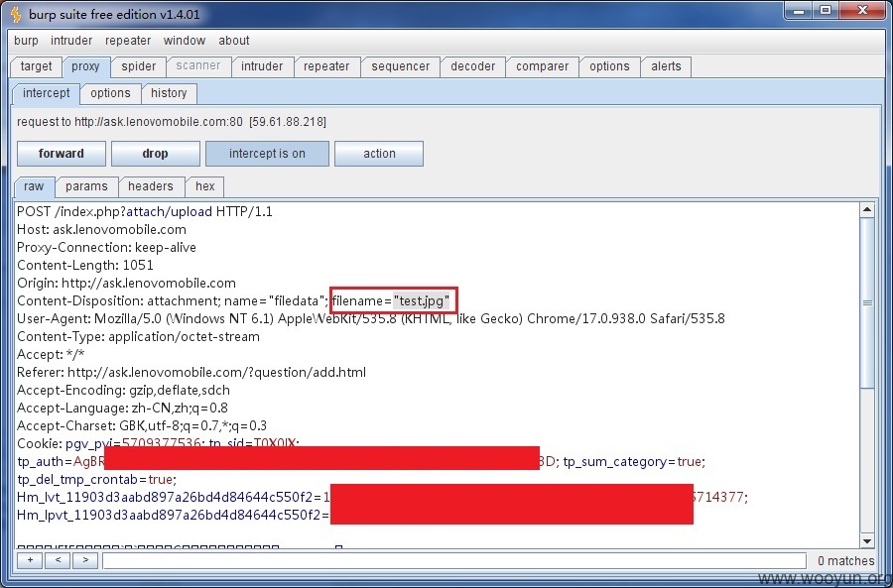The width and height of the screenshot is (893, 588).
Task: Click the Origin header line
Action: (126, 284)
